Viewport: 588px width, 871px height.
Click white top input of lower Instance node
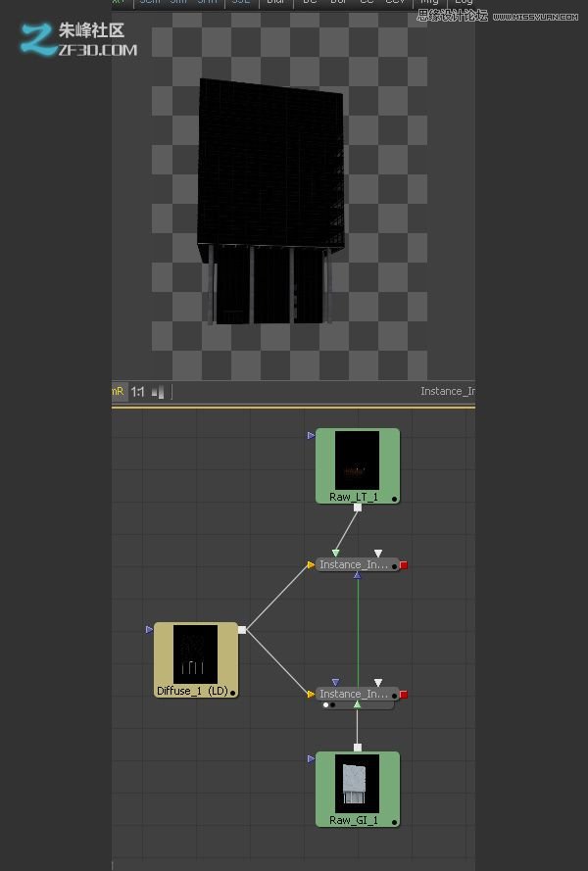click(x=378, y=683)
